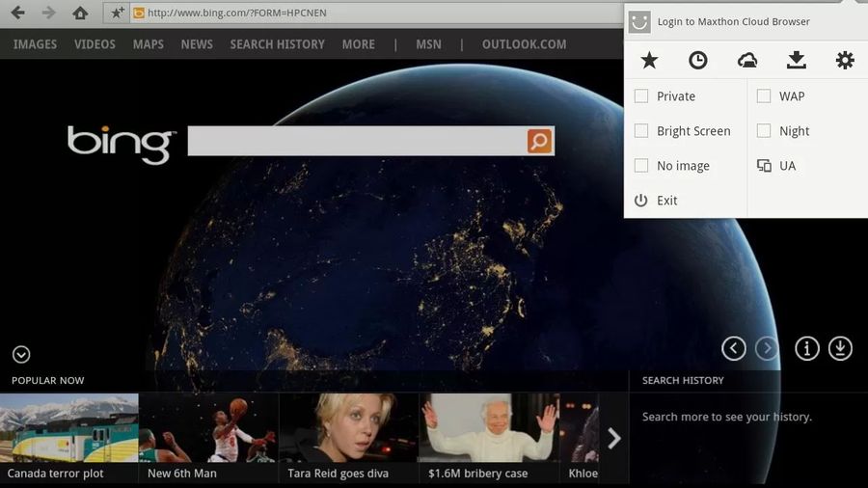Viewport: 868px width, 488px height.
Task: Open bookmarks via the star icon in Maxthon menu
Action: point(649,60)
